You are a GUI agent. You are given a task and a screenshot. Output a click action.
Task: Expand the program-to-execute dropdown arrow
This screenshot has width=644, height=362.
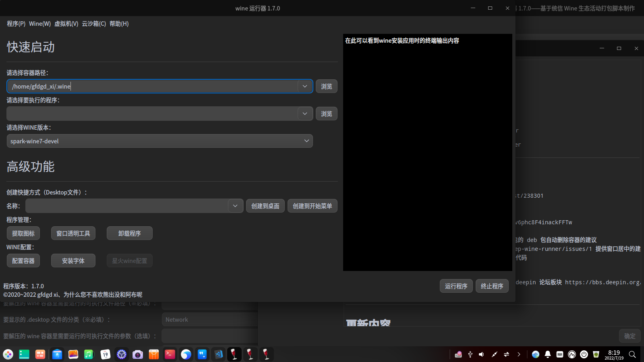pos(305,114)
